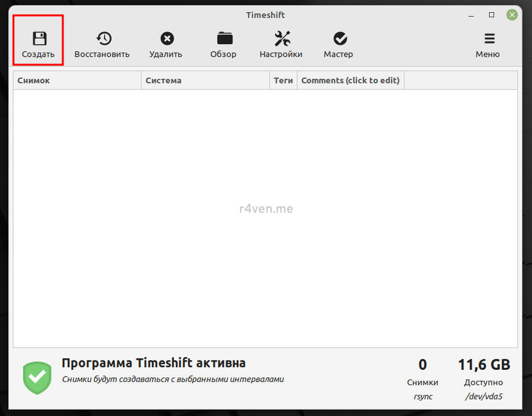Click the 11,6 GB Доступно indicator

[x=484, y=373]
